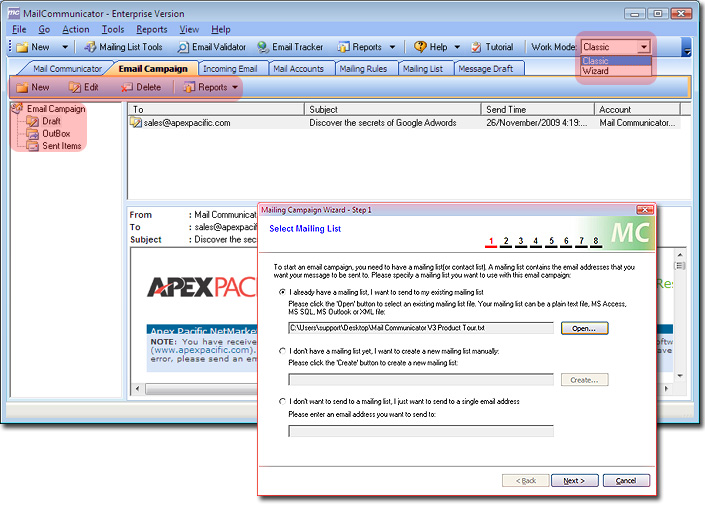Switch to the Mailing List tab
705x510 pixels.
(x=423, y=69)
